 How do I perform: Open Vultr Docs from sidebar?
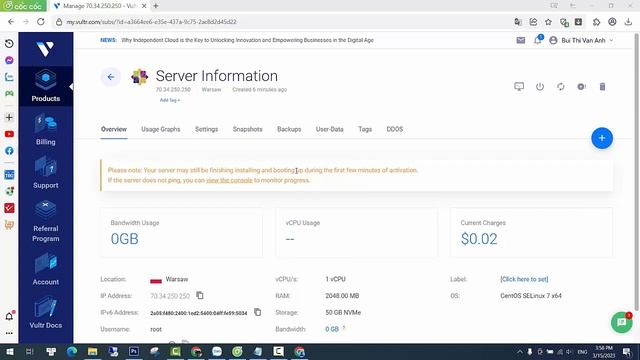coord(45,313)
